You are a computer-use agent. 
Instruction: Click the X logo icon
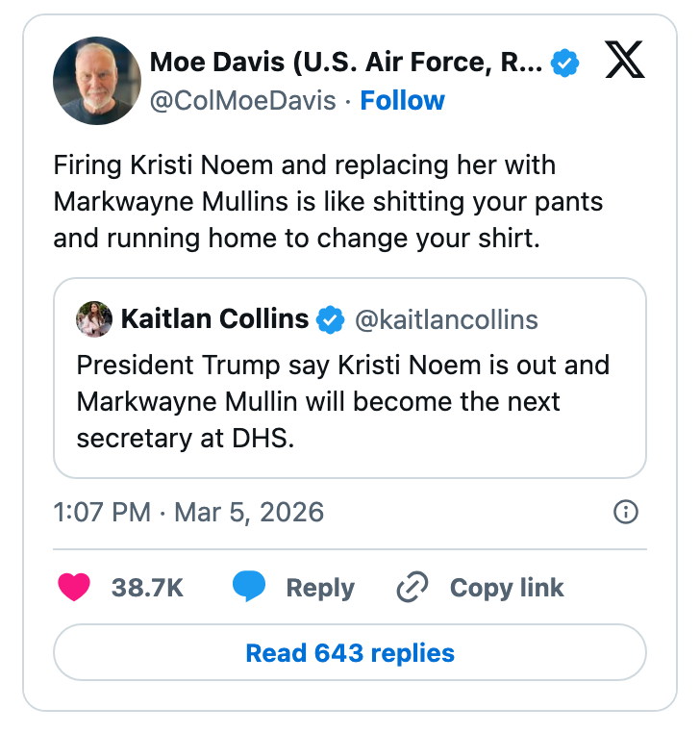point(625,63)
